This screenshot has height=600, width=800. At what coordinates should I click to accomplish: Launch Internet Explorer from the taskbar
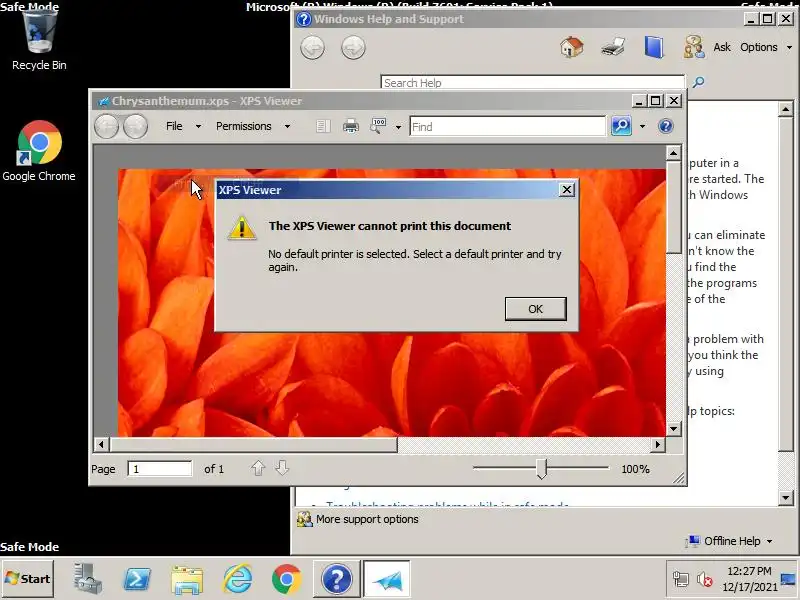pyautogui.click(x=237, y=579)
